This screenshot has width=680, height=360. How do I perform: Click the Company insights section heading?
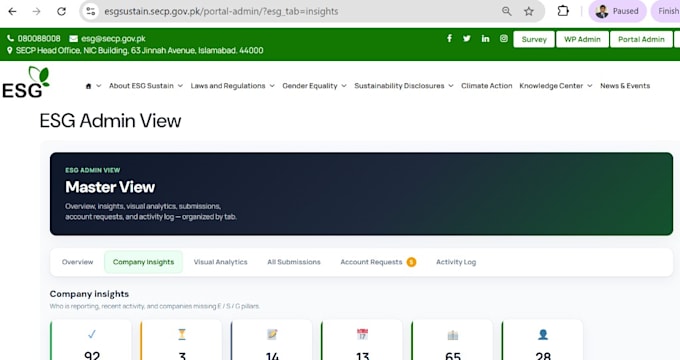[x=89, y=294]
